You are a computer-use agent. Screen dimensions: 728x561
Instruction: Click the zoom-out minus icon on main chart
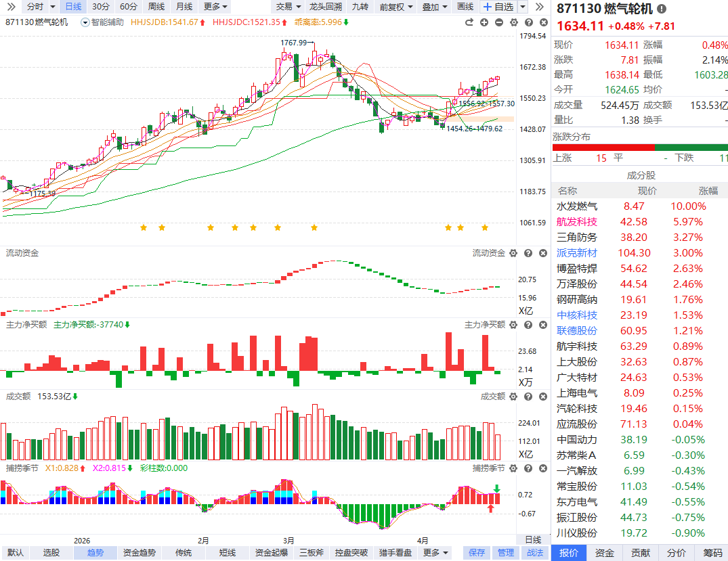click(499, 22)
